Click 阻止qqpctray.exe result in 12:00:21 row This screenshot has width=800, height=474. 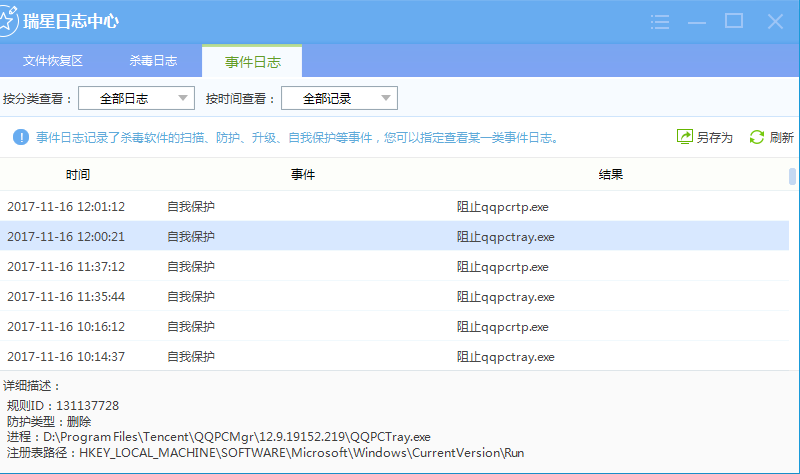click(506, 237)
